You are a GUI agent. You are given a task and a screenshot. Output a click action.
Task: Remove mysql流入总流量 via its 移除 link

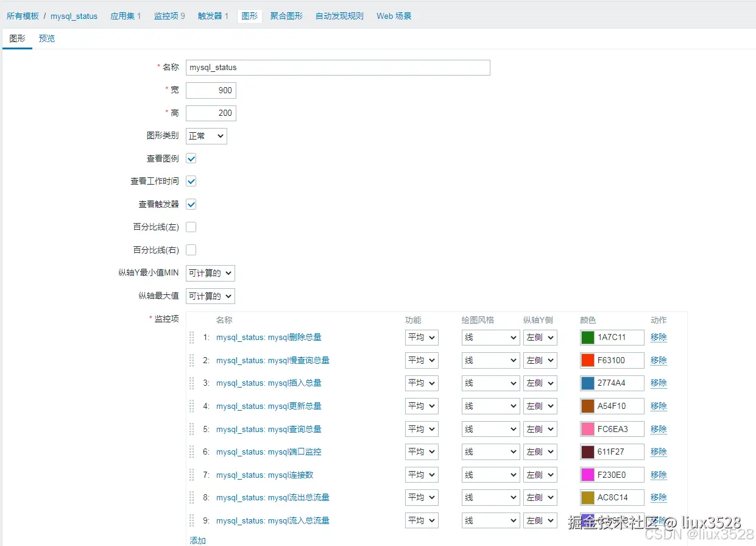pyautogui.click(x=658, y=520)
